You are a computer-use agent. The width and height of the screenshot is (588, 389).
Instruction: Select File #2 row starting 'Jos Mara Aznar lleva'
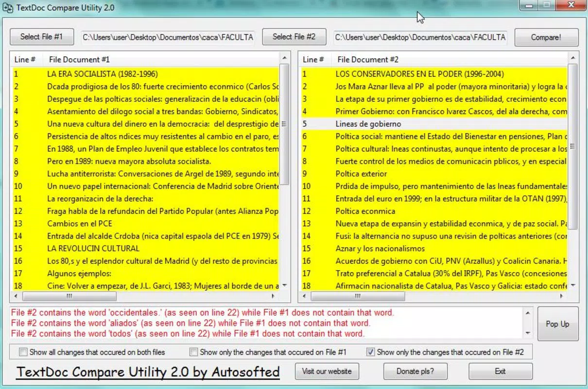pyautogui.click(x=433, y=87)
